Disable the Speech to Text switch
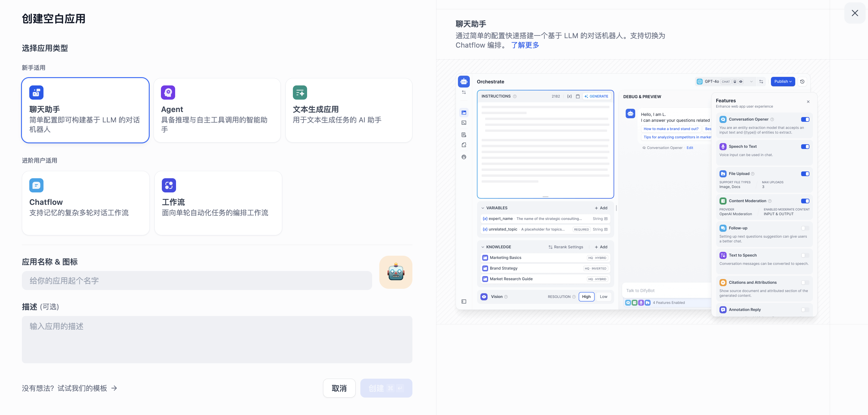This screenshot has height=415, width=868. coord(805,146)
